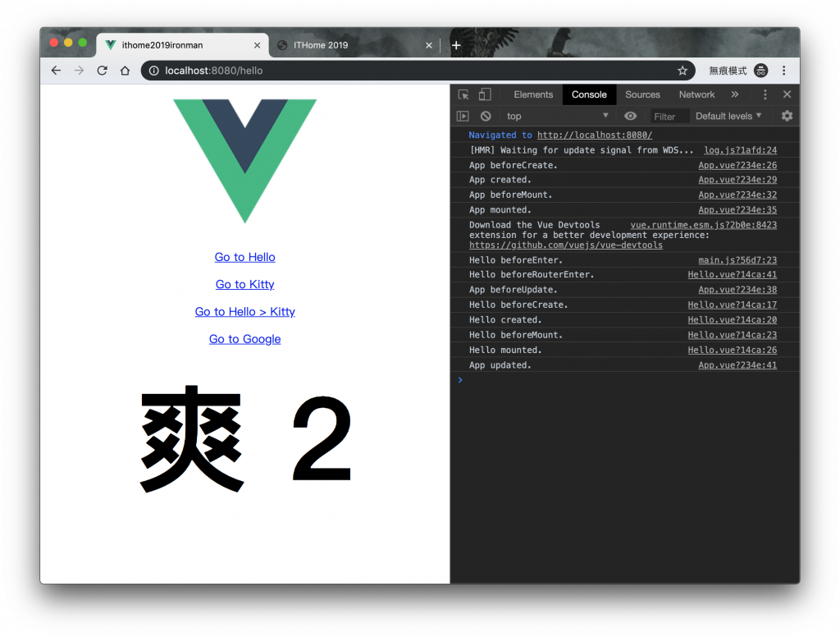Switch to the Sources tab
Viewport: 840px width, 637px height.
(642, 94)
